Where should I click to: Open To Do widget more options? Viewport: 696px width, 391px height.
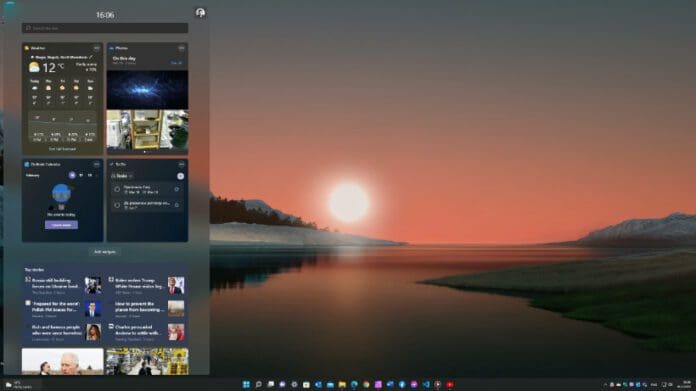coord(181,164)
